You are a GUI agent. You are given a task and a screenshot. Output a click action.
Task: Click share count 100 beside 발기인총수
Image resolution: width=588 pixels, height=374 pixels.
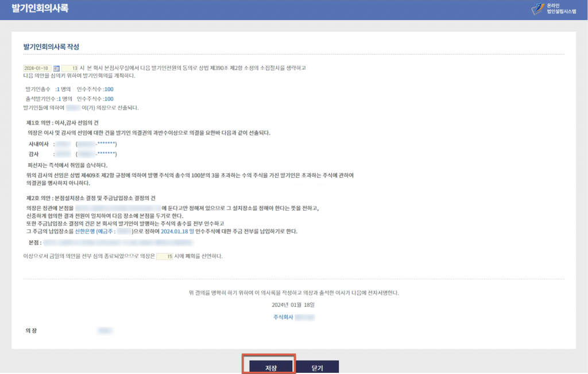pos(109,89)
